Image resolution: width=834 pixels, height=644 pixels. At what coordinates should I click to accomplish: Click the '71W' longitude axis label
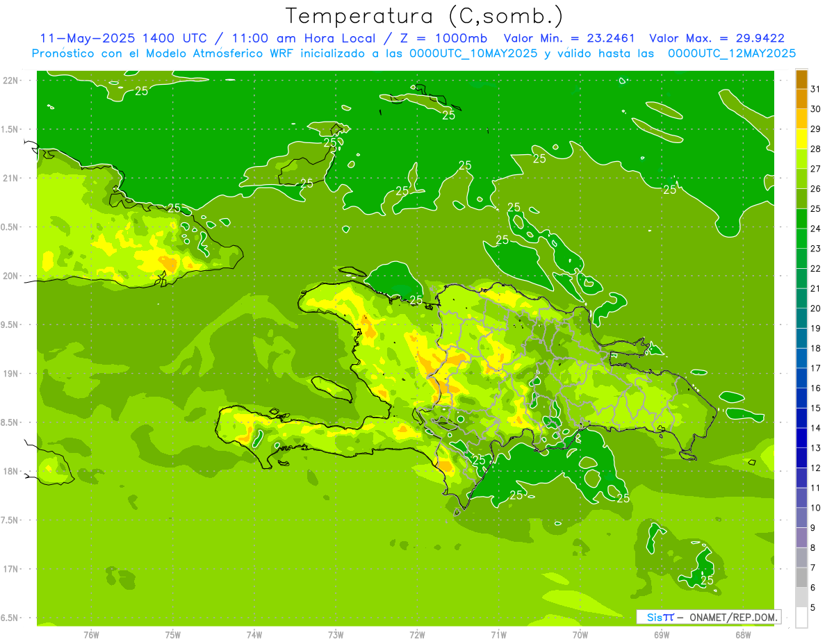point(498,634)
